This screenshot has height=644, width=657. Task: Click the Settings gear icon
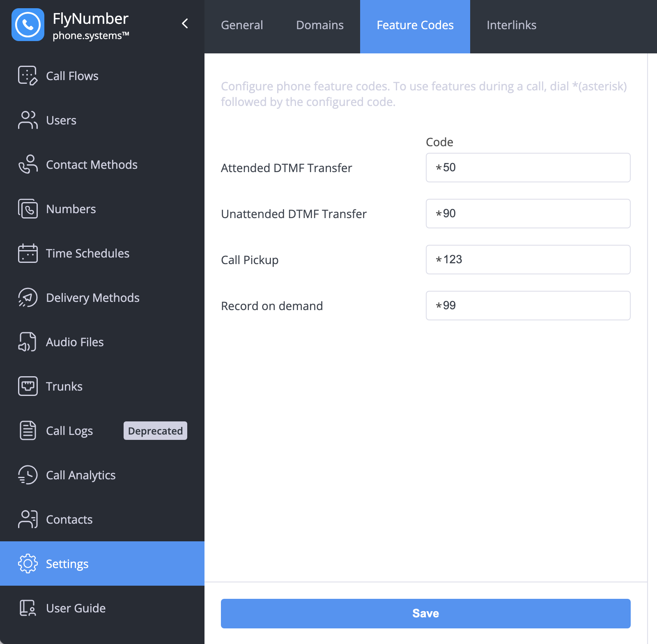[28, 563]
